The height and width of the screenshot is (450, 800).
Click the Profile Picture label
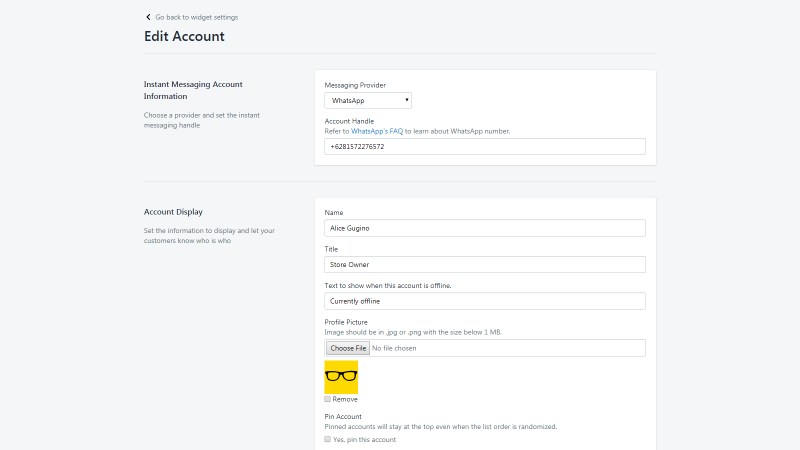[x=346, y=322]
